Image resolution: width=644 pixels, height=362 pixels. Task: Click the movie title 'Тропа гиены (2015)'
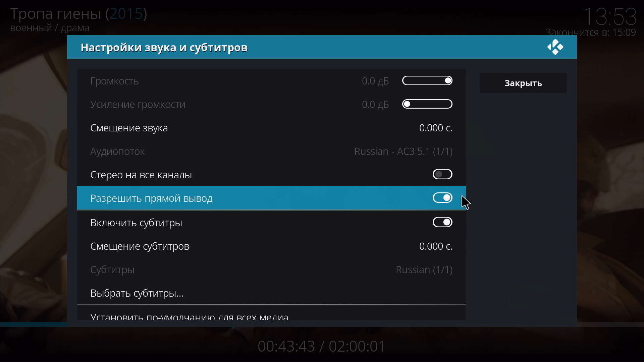point(78,14)
